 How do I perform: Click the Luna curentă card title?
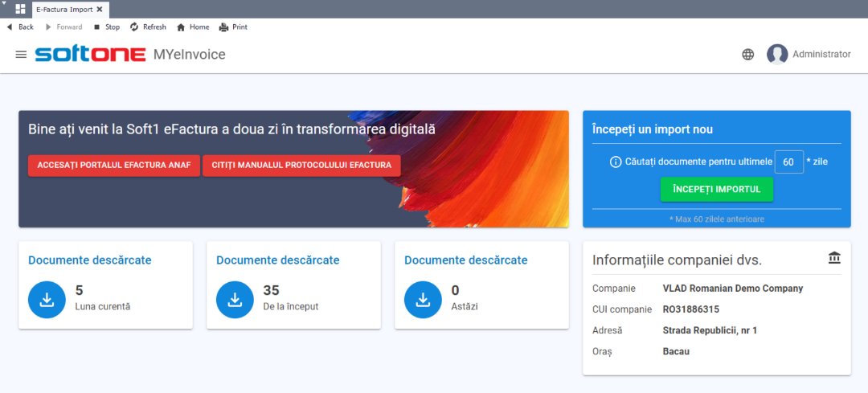click(x=90, y=260)
